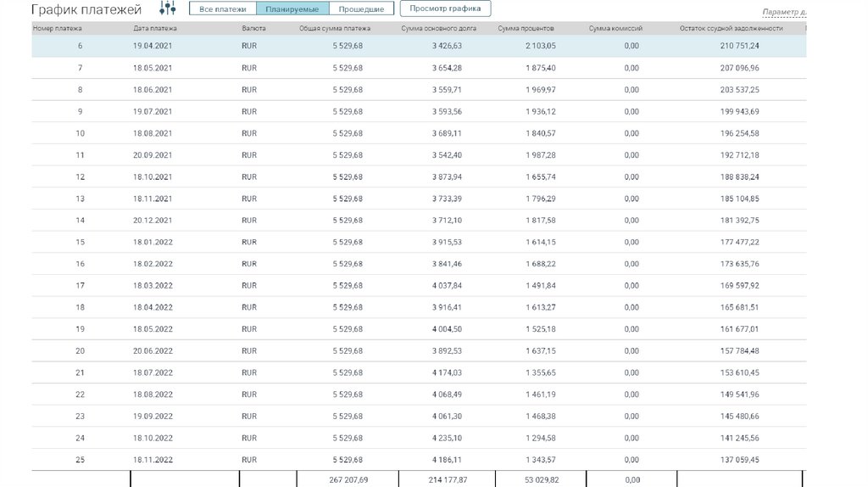868x487 pixels.
Task: Select the date 18.10.2021 cell
Action: point(153,176)
